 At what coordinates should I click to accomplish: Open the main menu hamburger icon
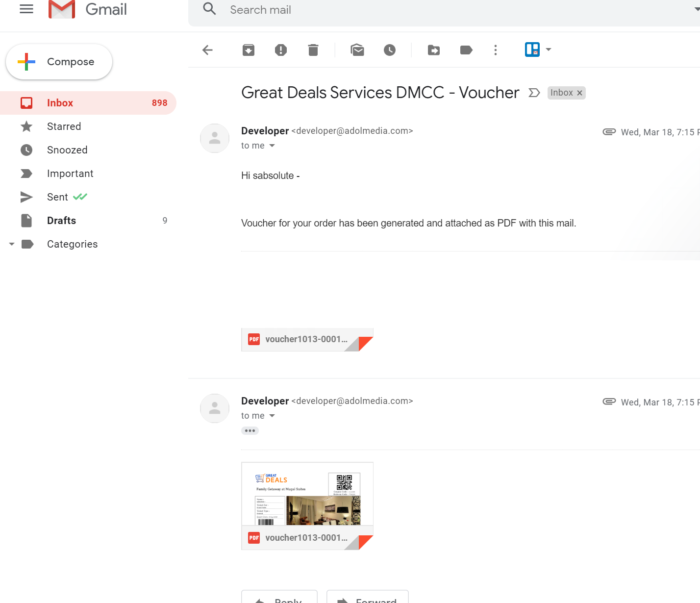pos(26,9)
